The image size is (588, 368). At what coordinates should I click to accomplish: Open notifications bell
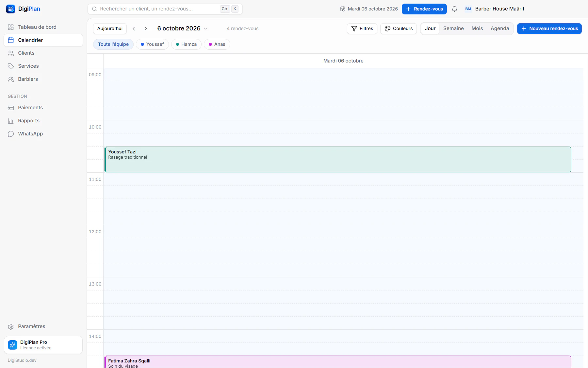point(454,9)
